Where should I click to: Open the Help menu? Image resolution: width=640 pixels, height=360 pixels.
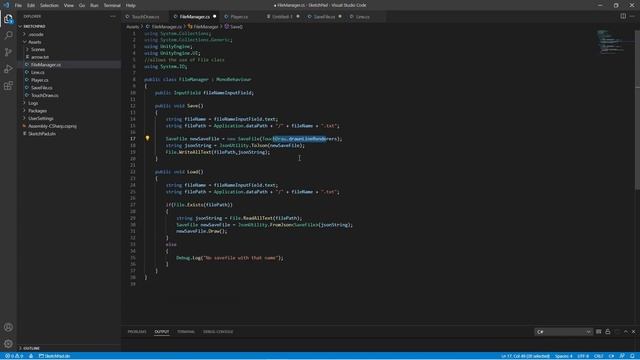click(131, 5)
